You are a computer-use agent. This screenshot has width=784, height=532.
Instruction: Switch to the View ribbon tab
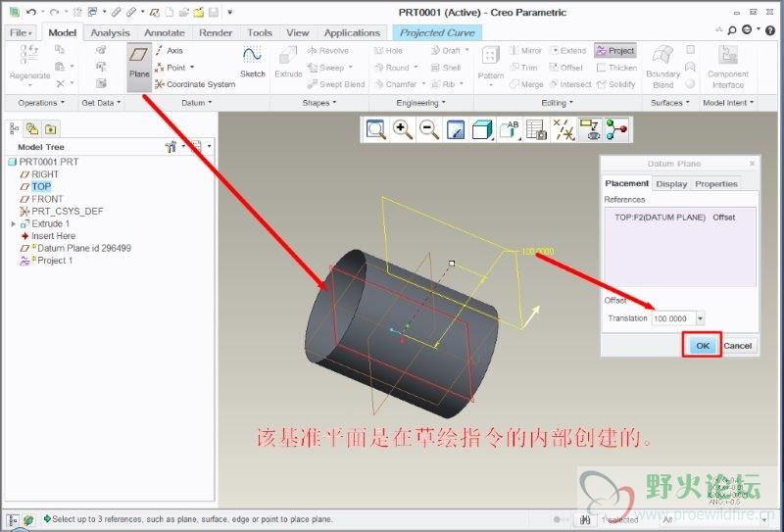click(298, 32)
